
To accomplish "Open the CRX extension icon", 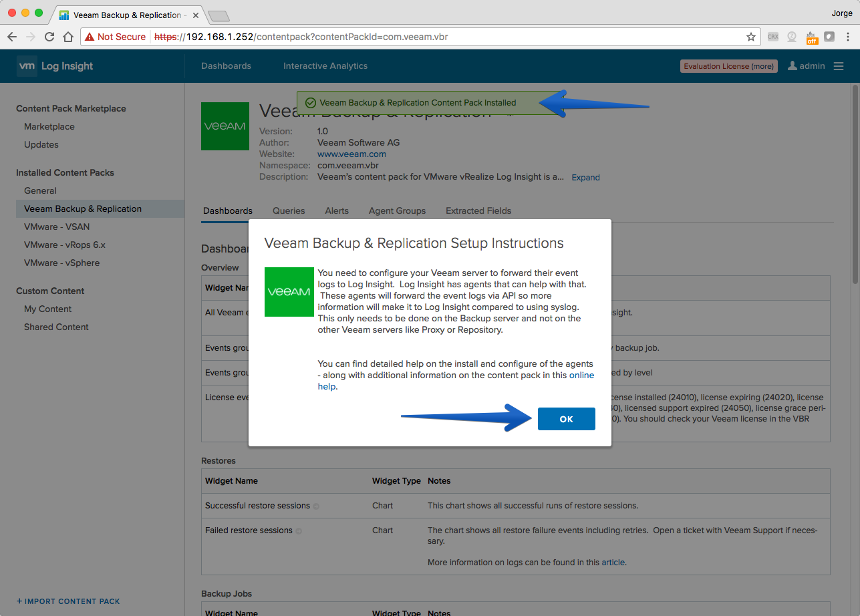I will click(773, 37).
